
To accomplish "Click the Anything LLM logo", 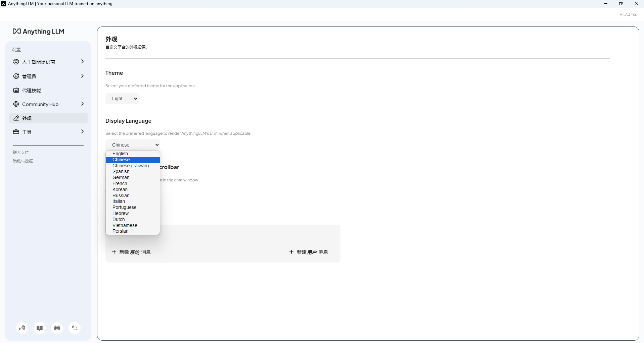I will [x=38, y=32].
